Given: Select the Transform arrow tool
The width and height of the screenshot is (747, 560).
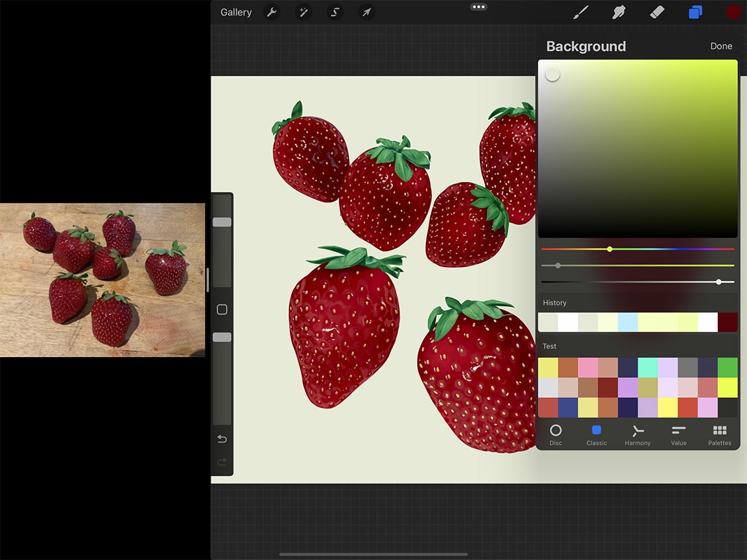Looking at the screenshot, I should tap(366, 12).
